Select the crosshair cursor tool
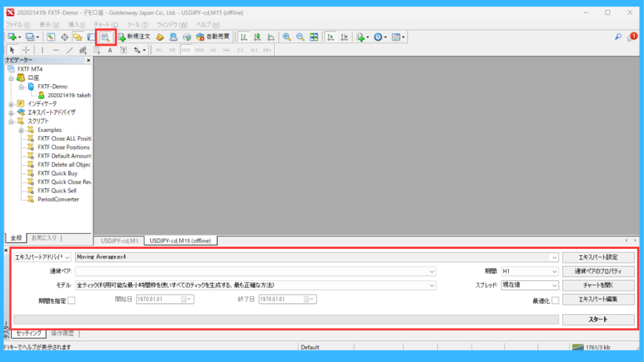This screenshot has height=362, width=644. (26, 50)
